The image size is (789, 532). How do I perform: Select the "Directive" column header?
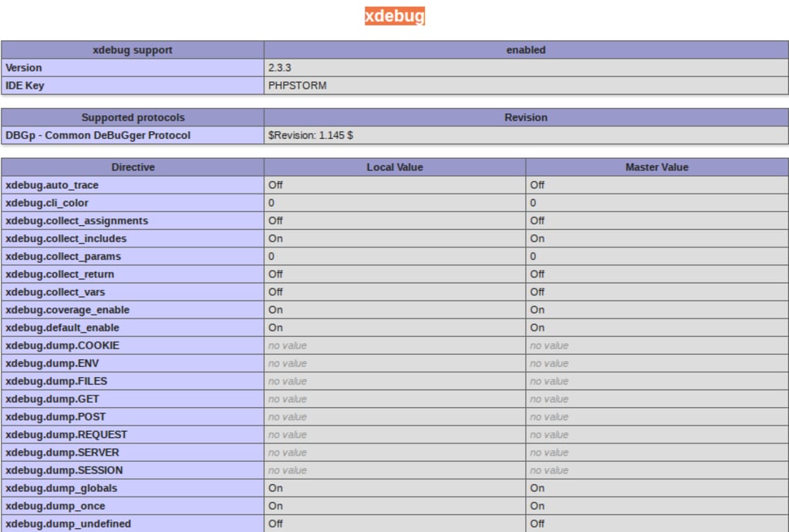pyautogui.click(x=133, y=167)
